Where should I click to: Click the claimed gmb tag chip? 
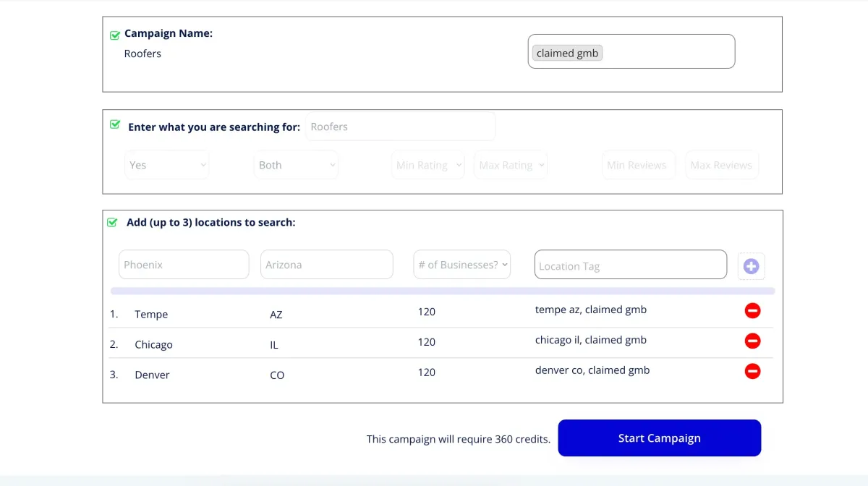(x=567, y=53)
